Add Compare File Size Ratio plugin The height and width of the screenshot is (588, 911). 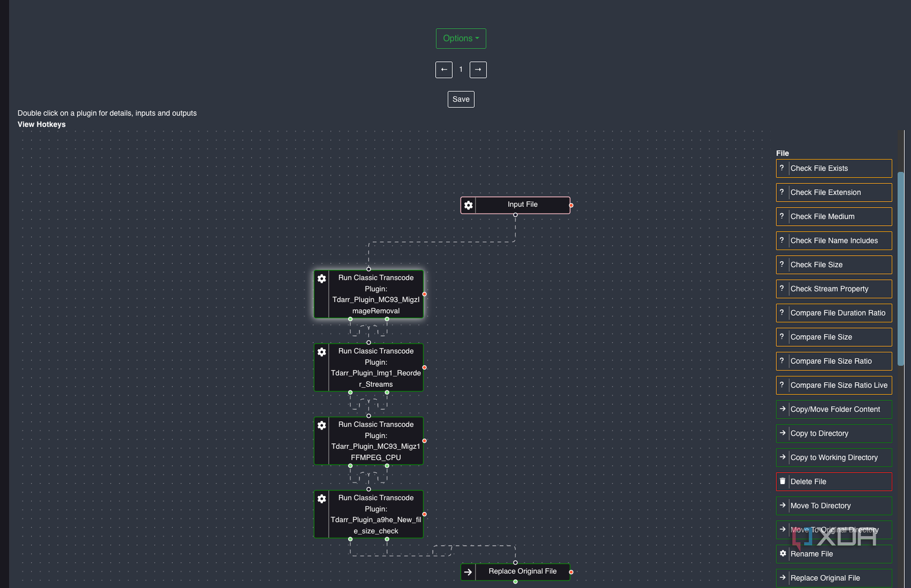834,361
